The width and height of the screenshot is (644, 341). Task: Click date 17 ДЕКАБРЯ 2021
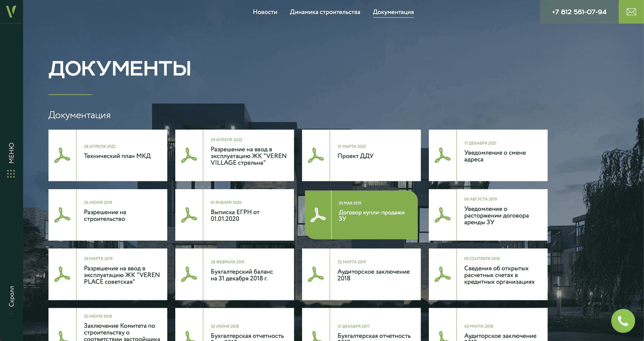[480, 143]
